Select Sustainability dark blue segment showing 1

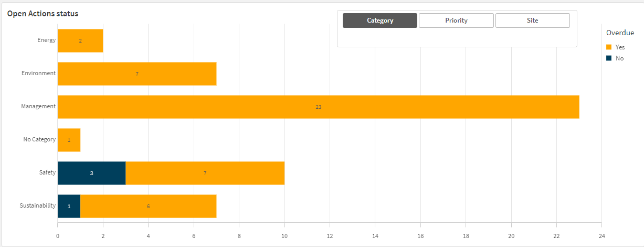69,206
